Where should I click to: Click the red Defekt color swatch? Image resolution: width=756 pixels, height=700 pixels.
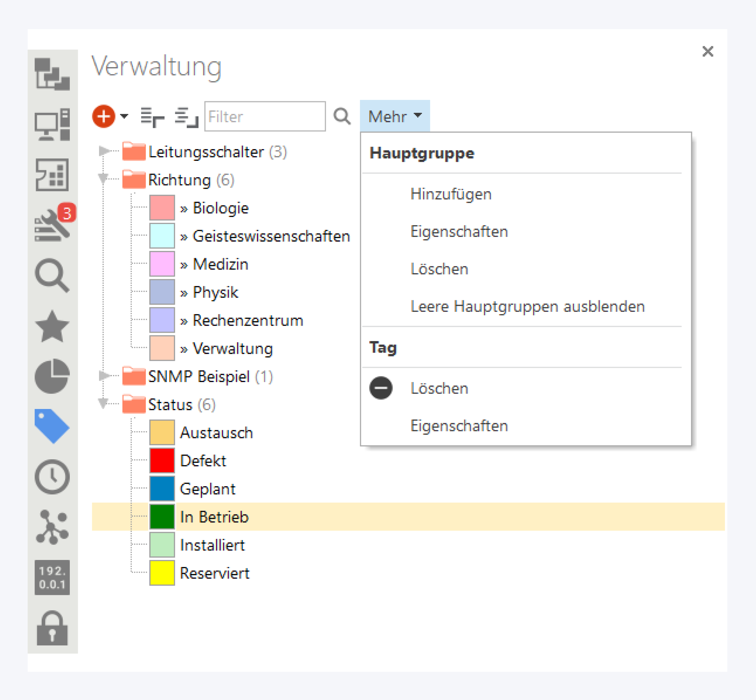[x=162, y=460]
